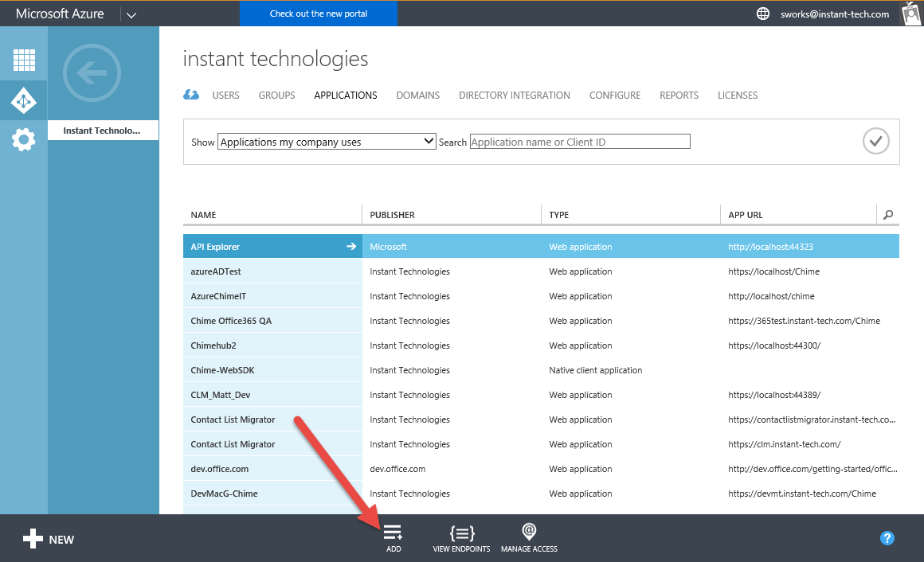924x562 pixels.
Task: Open VIEW ENDPOINTS from bottom bar
Action: [461, 538]
